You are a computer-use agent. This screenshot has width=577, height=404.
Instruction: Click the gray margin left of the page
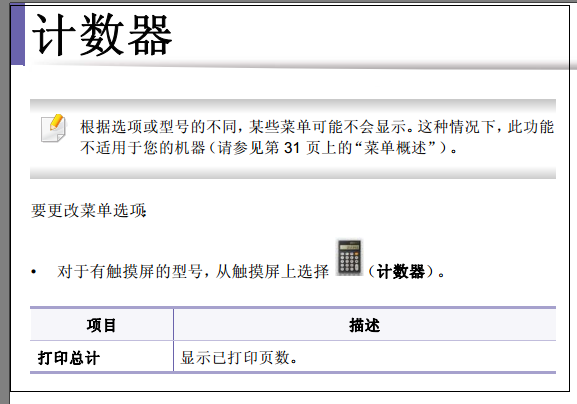click(x=5, y=202)
